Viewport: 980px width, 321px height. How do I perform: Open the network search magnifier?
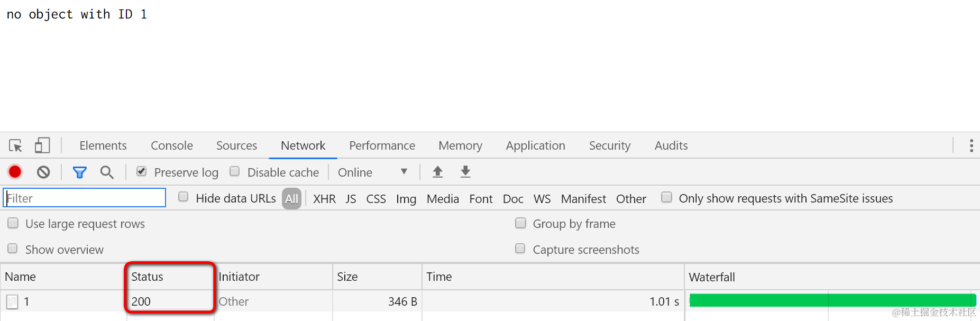click(107, 172)
